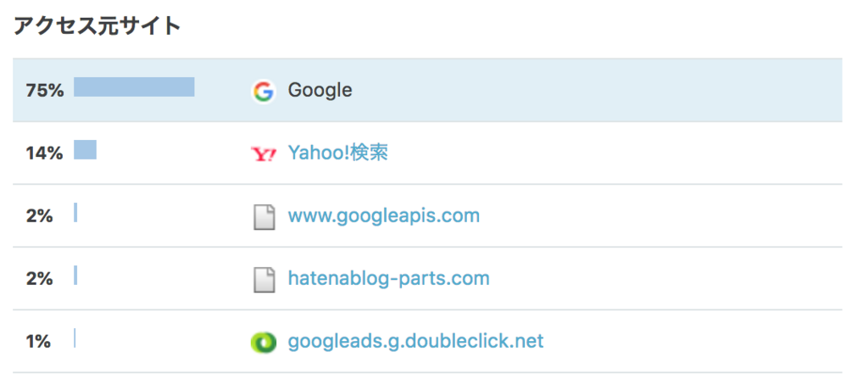Select the Google row label
The width and height of the screenshot is (868, 391).
click(320, 90)
